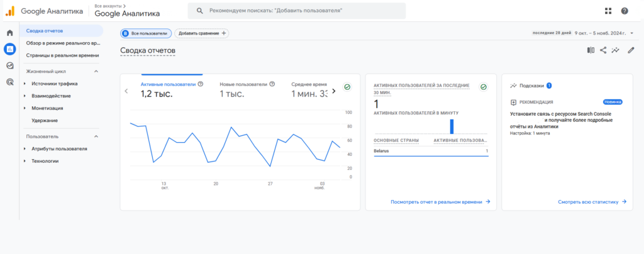Click the previous metrics arrow on chart card

tap(126, 91)
